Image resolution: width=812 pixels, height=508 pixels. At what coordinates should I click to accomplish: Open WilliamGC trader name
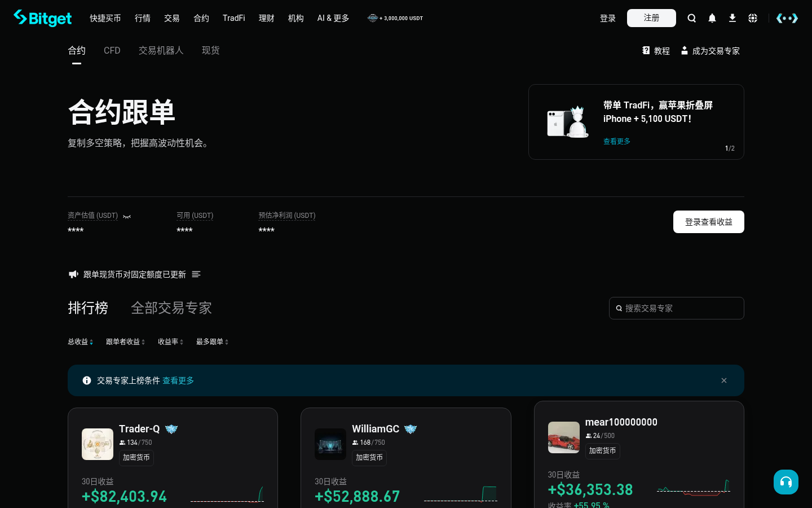tap(376, 429)
